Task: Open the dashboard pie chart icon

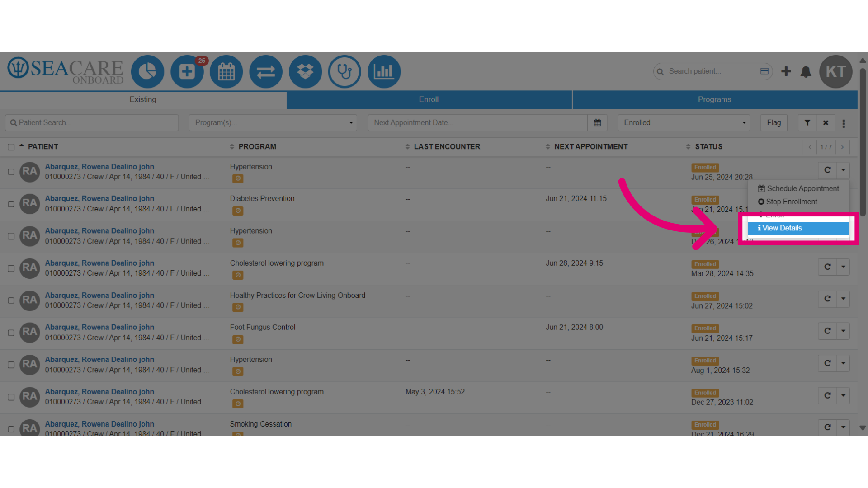Action: [147, 71]
